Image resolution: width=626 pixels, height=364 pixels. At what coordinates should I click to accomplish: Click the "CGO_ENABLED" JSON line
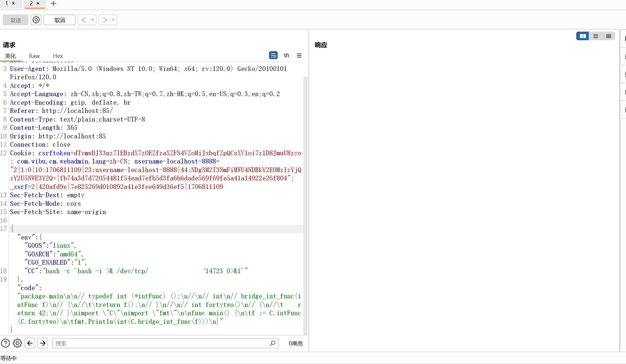click(x=56, y=263)
